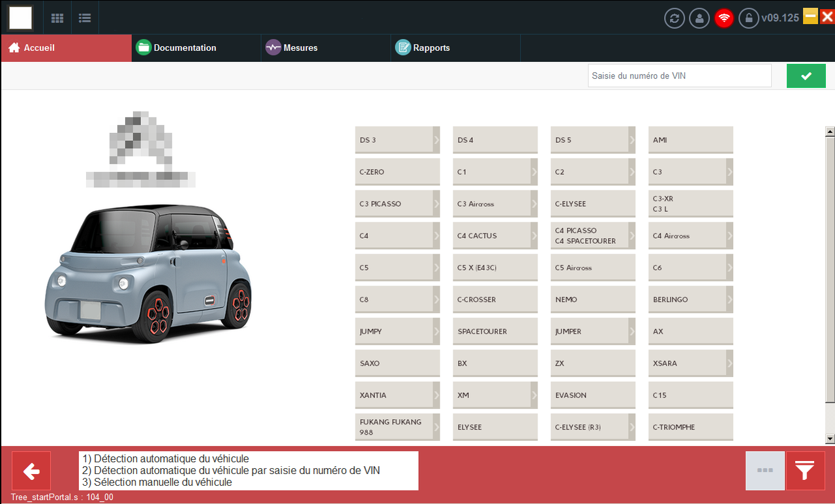This screenshot has width=835, height=504.
Task: Click the red Wi-Fi connection icon
Action: [724, 18]
